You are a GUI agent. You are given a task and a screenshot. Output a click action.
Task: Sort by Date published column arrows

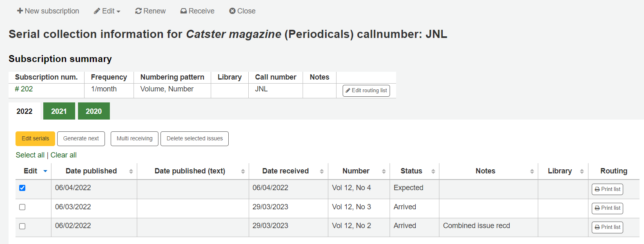(x=131, y=171)
